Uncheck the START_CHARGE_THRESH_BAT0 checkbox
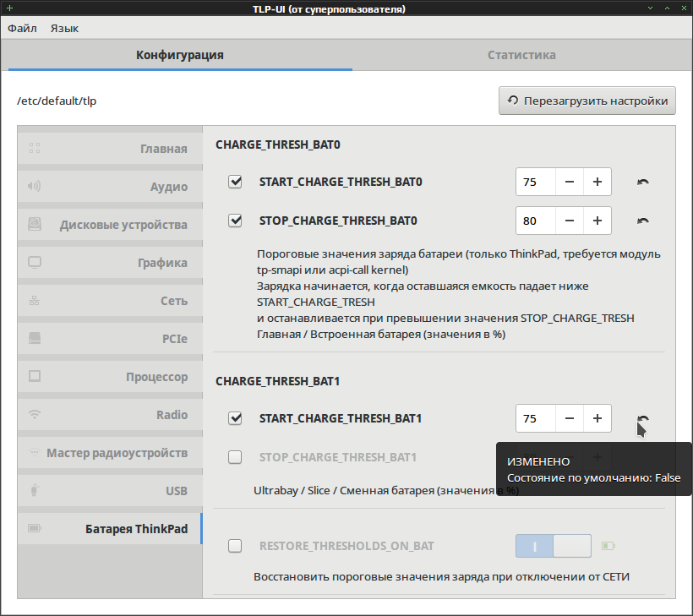 [x=235, y=182]
